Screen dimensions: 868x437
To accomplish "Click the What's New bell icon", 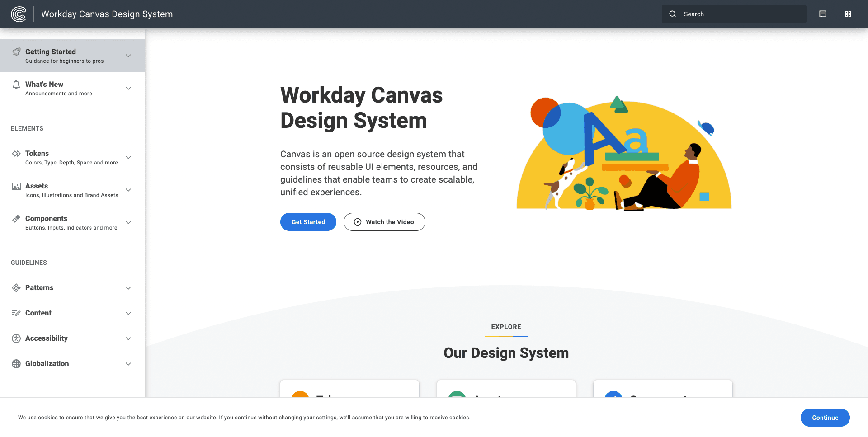I will tap(16, 85).
